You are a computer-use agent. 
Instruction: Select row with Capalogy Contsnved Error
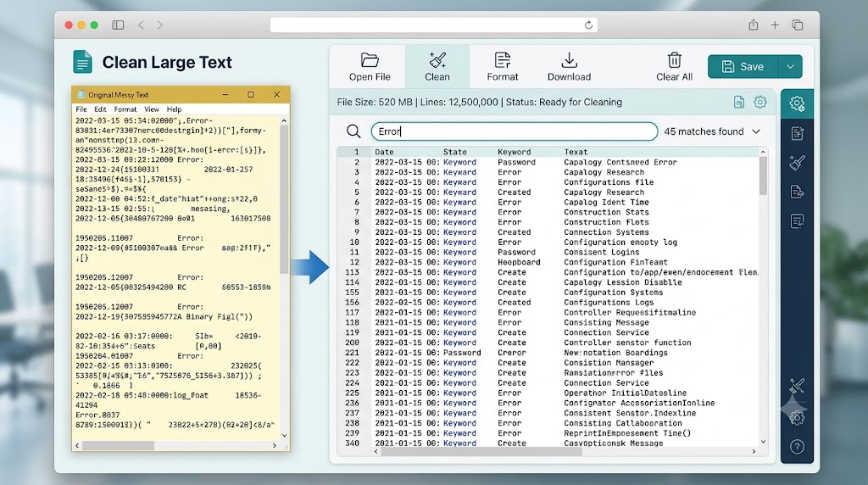click(x=548, y=162)
